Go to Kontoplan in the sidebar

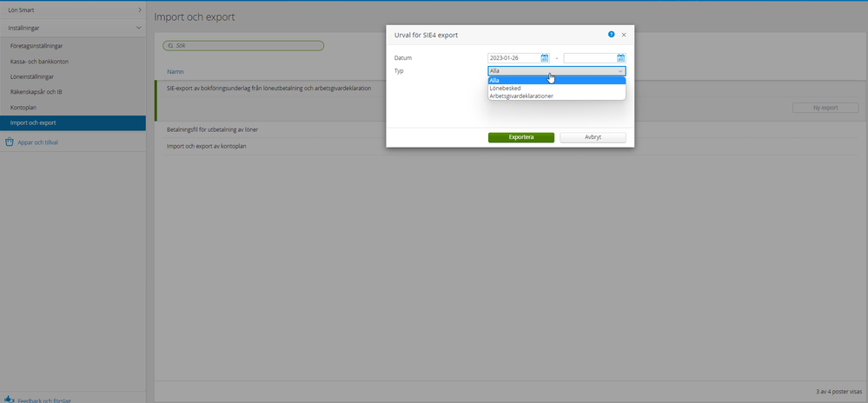pyautogui.click(x=25, y=108)
